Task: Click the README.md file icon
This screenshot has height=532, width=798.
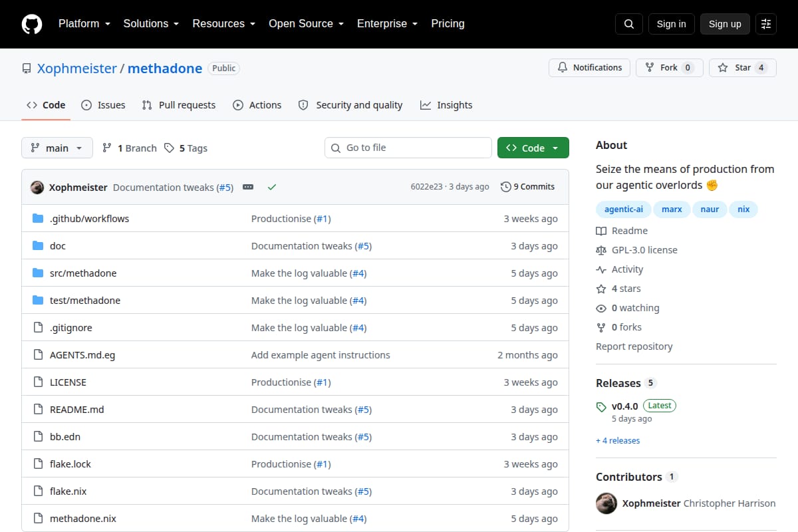Action: coord(38,410)
